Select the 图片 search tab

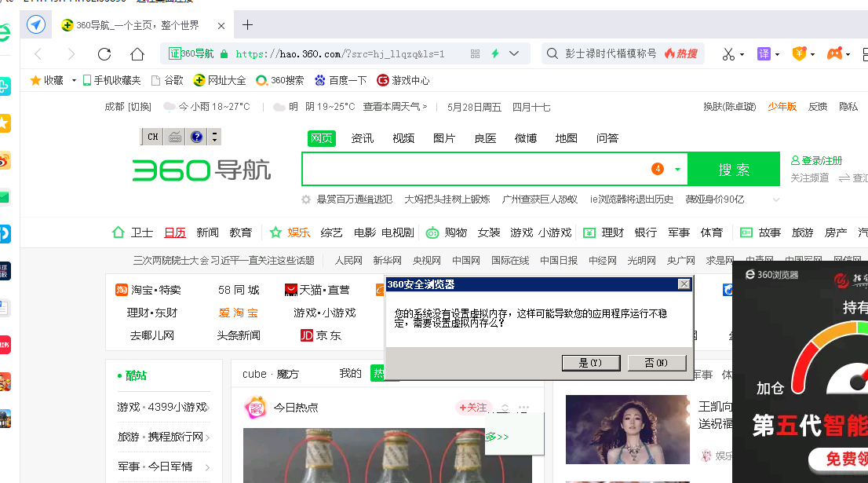click(444, 138)
